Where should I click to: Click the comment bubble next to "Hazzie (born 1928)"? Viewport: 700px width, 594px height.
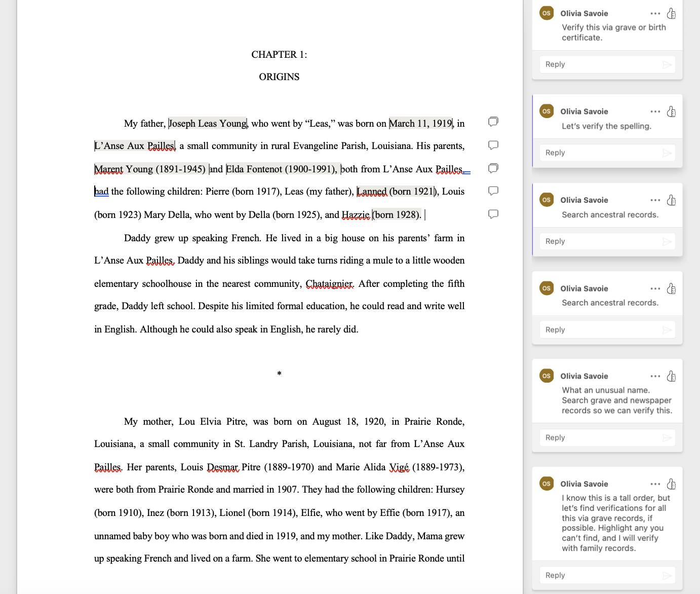[x=493, y=214]
